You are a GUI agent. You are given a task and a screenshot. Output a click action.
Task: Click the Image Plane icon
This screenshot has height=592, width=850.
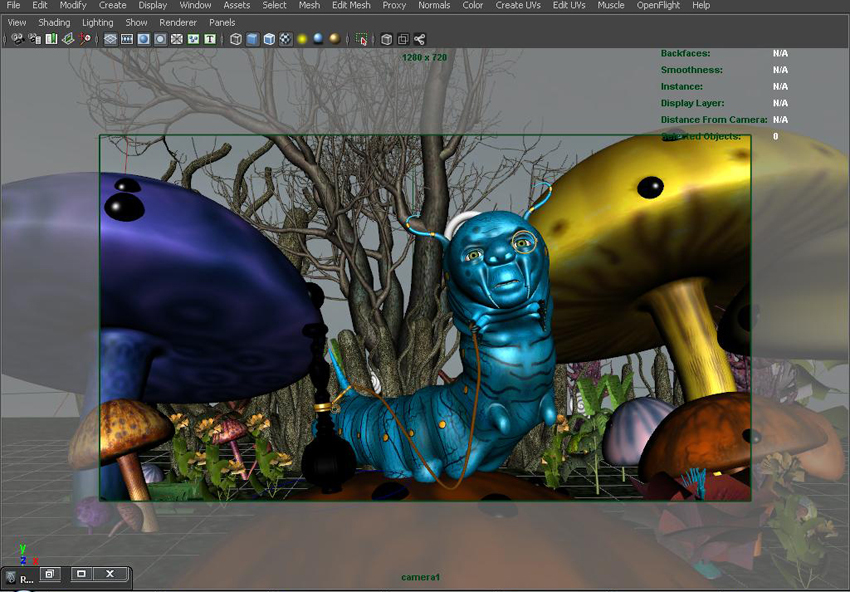[68, 39]
